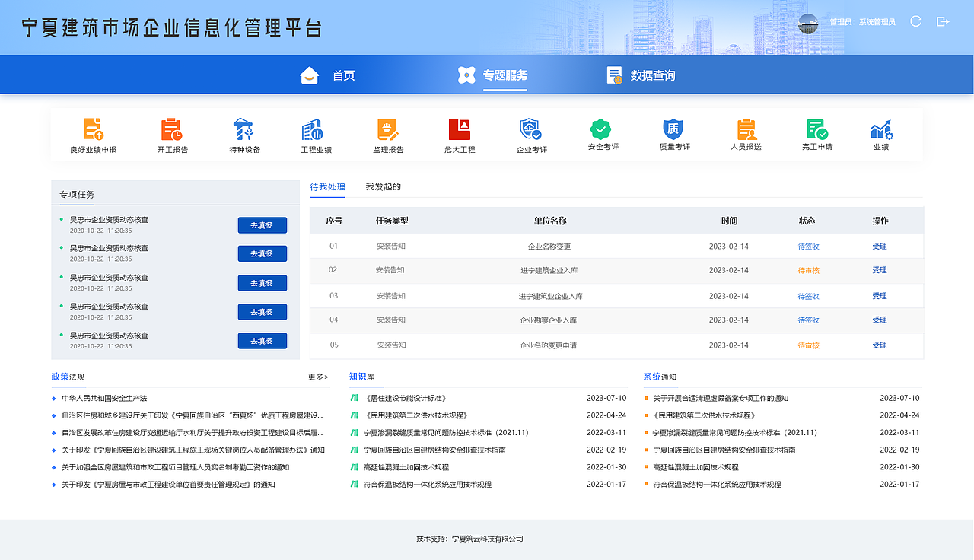Image resolution: width=974 pixels, height=560 pixels.
Task: Click platform title 宁夏建筑市场企业信息化管理平台
Action: click(x=171, y=28)
